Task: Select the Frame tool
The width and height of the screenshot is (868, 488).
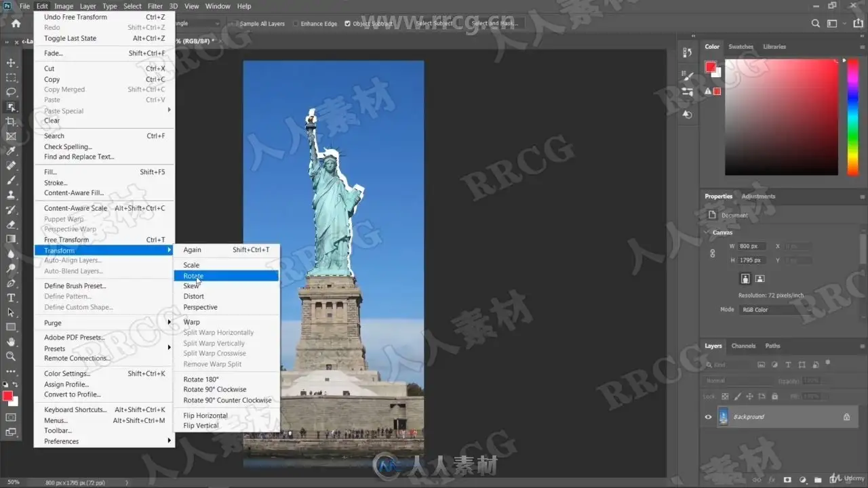Action: point(11,136)
